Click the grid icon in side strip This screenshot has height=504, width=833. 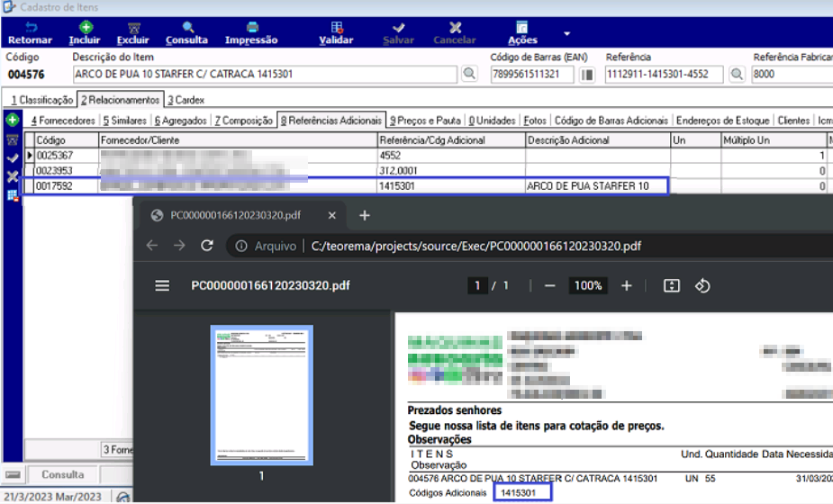coord(13,195)
